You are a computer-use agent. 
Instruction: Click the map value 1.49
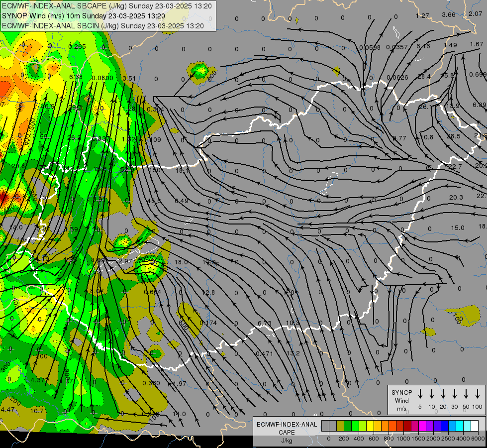(450, 45)
